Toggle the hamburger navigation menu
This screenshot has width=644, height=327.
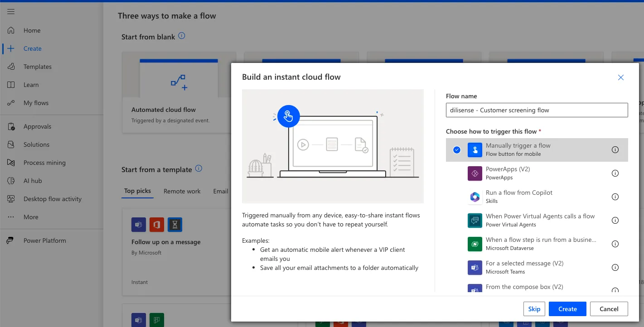tap(11, 12)
